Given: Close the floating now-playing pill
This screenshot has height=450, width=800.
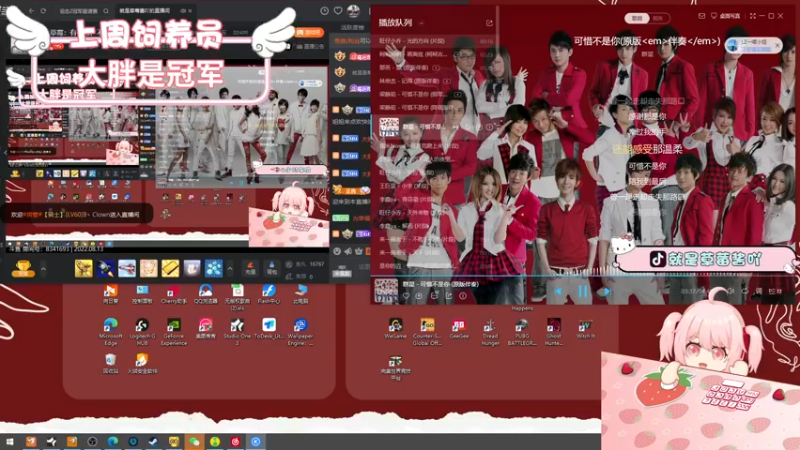Looking at the screenshot, I should [777, 45].
